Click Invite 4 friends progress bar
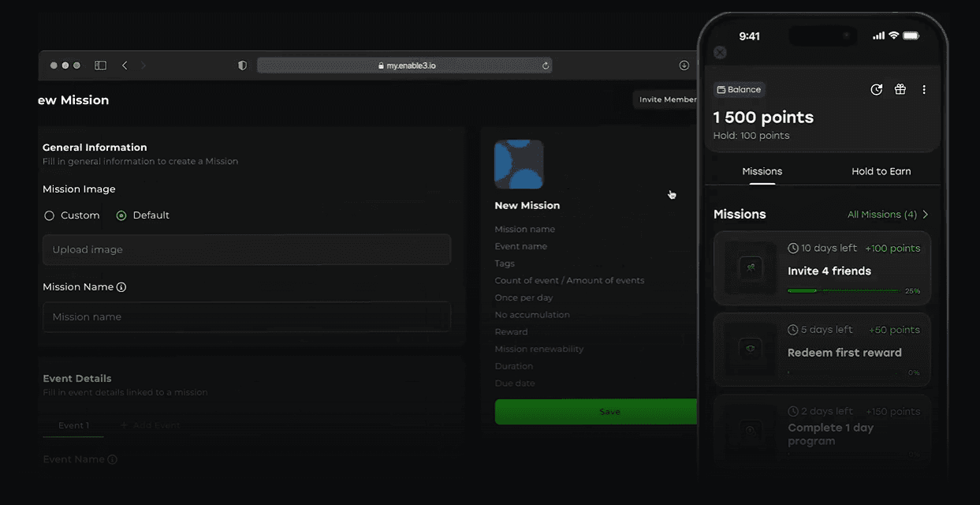 pos(844,291)
